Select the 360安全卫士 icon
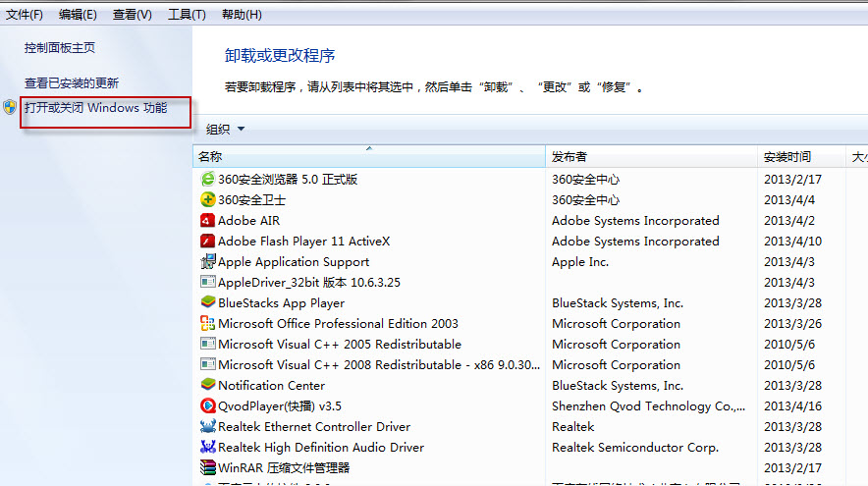The width and height of the screenshot is (868, 486). (207, 200)
